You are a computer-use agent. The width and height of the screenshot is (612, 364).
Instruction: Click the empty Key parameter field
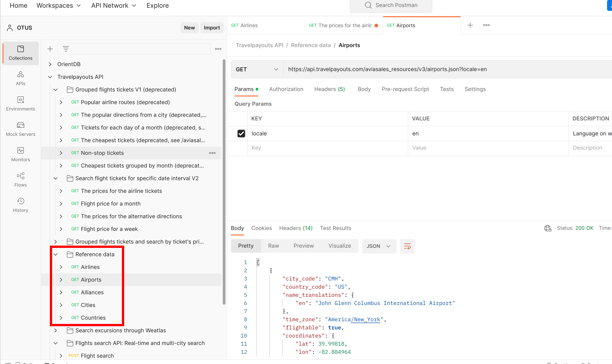tap(327, 148)
